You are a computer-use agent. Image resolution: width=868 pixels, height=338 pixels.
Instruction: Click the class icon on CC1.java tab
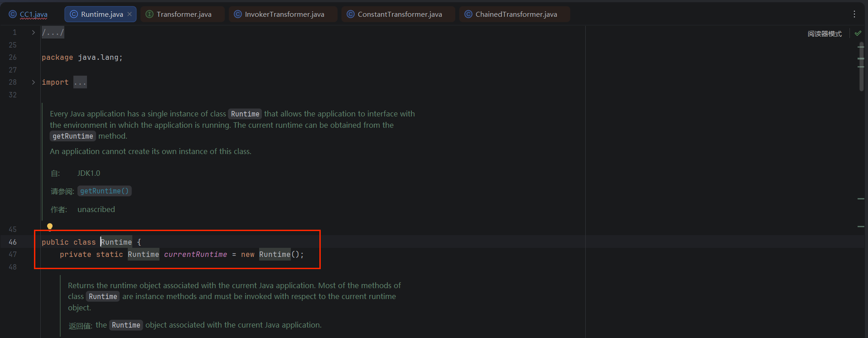point(13,14)
